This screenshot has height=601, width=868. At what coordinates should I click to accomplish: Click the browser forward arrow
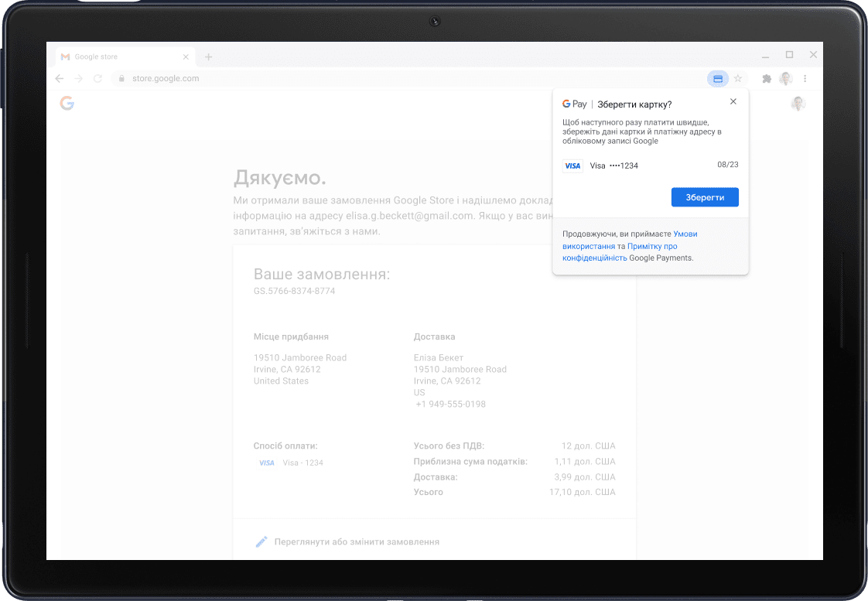[78, 79]
